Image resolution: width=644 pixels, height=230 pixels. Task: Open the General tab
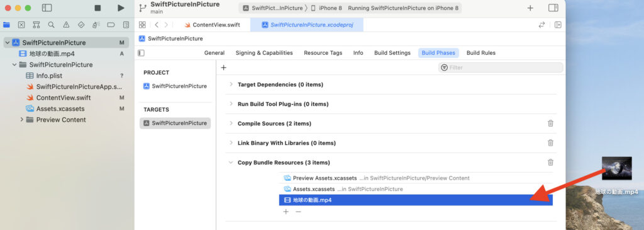coord(214,53)
